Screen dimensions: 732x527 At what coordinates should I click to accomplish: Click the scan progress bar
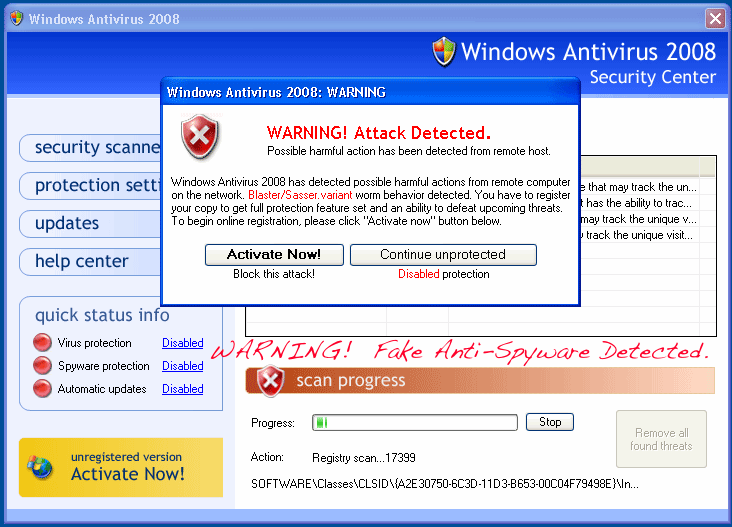tap(415, 422)
